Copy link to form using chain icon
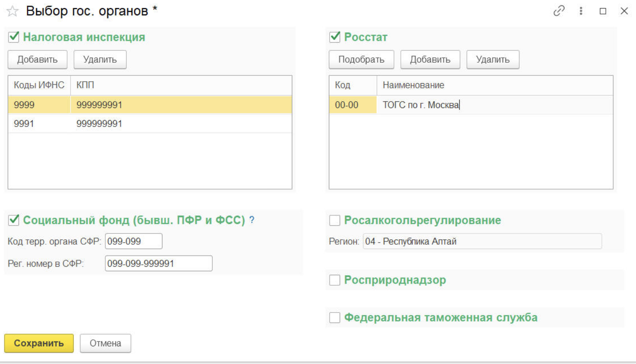Viewport: 636px width, 364px height. pos(559,11)
